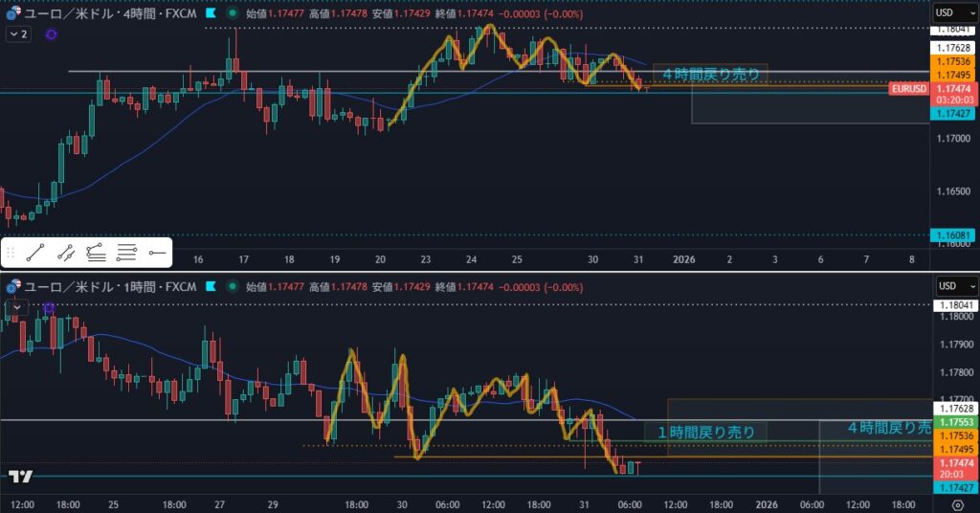Toggle green market status dot on 4-hour chart
Image resolution: width=980 pixels, height=513 pixels.
(232, 14)
